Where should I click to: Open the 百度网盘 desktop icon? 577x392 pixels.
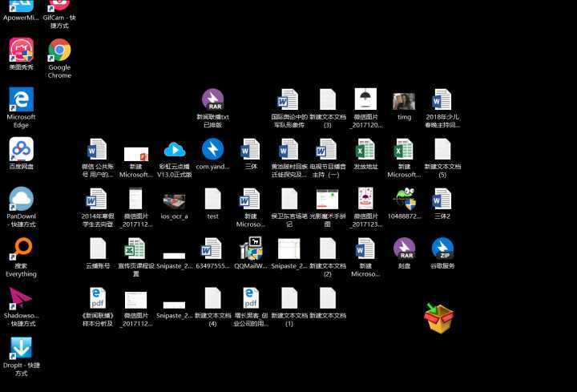[x=21, y=149]
